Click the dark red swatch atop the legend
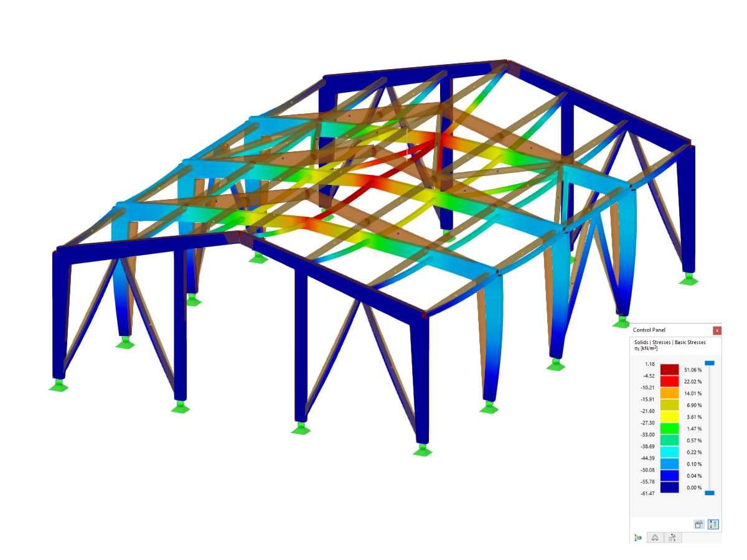The image size is (747, 560). tap(669, 369)
